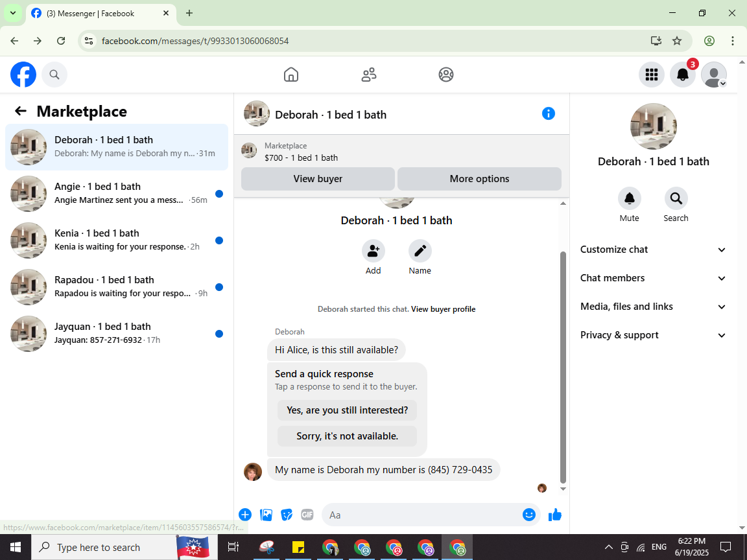Image resolution: width=747 pixels, height=560 pixels.
Task: Open Kenia 1 bed 1 bath conversation
Action: pos(117,240)
